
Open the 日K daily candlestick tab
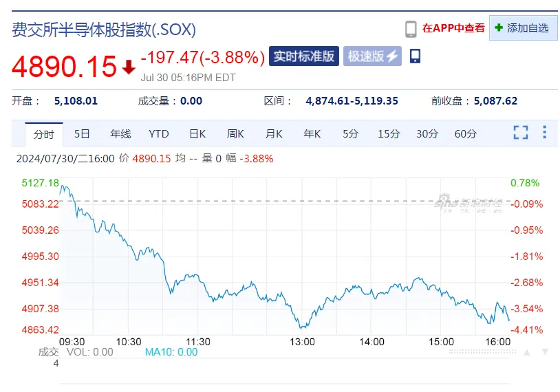[x=197, y=134]
